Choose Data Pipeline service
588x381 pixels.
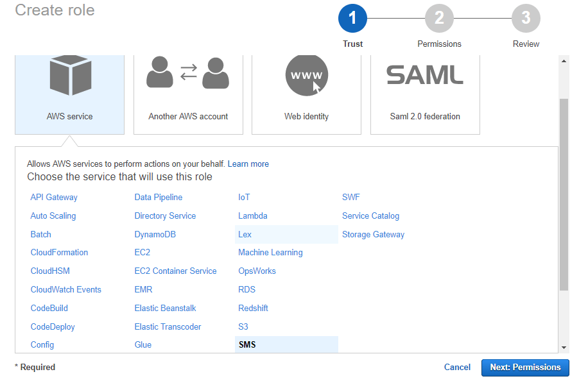click(159, 198)
